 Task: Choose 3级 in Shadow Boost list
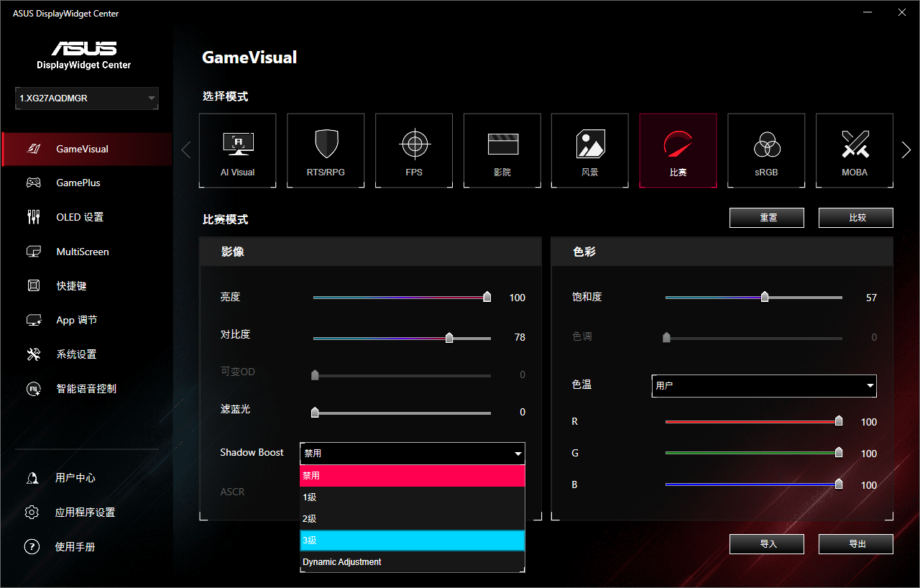pos(413,541)
